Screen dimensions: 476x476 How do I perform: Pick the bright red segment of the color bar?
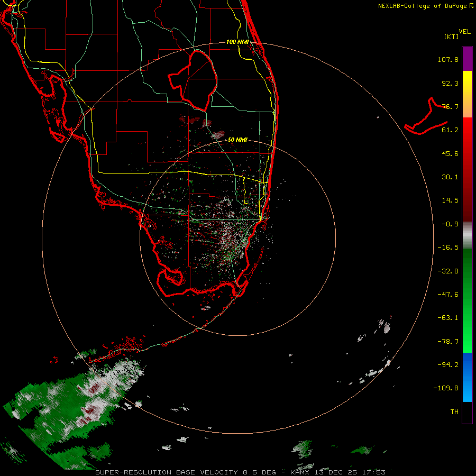point(467,131)
